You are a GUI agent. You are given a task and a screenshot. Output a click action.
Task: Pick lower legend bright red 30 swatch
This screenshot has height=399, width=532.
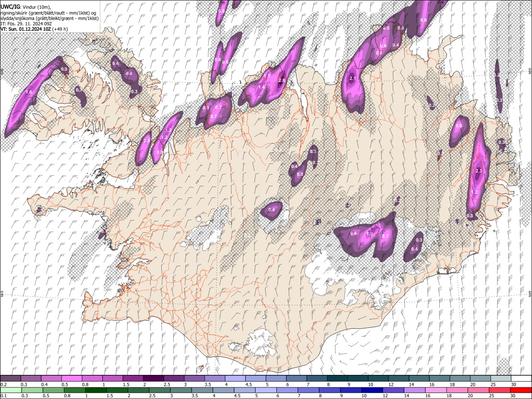coord(521,390)
